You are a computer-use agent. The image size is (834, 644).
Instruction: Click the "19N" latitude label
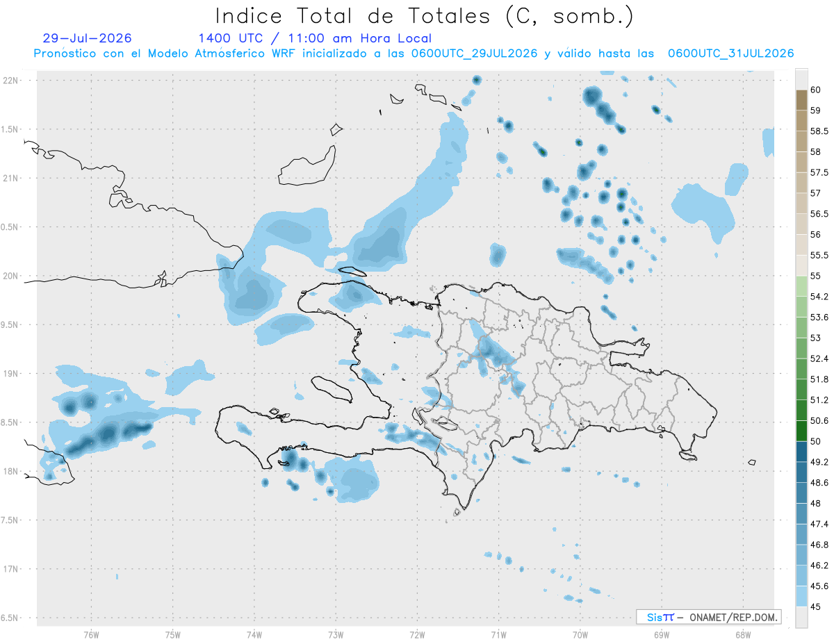point(10,374)
